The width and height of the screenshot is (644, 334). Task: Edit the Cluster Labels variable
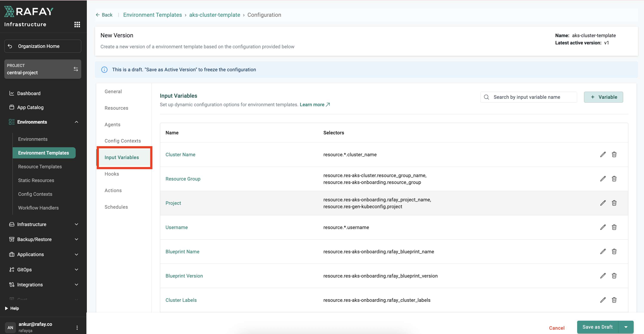click(x=603, y=300)
